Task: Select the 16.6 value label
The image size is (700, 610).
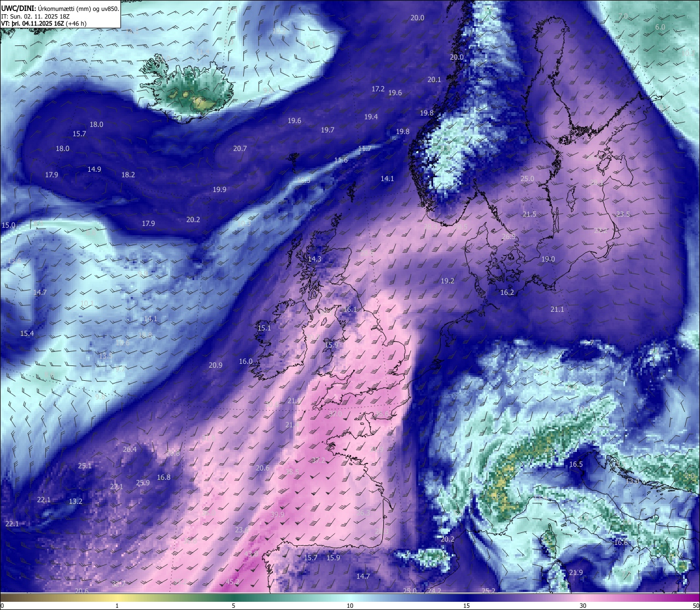Action: (621, 542)
